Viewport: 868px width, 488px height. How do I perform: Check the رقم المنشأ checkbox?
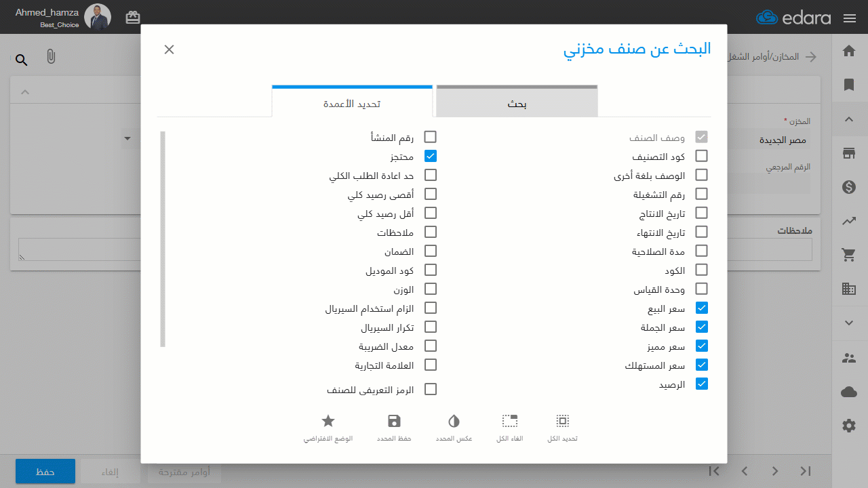click(430, 137)
